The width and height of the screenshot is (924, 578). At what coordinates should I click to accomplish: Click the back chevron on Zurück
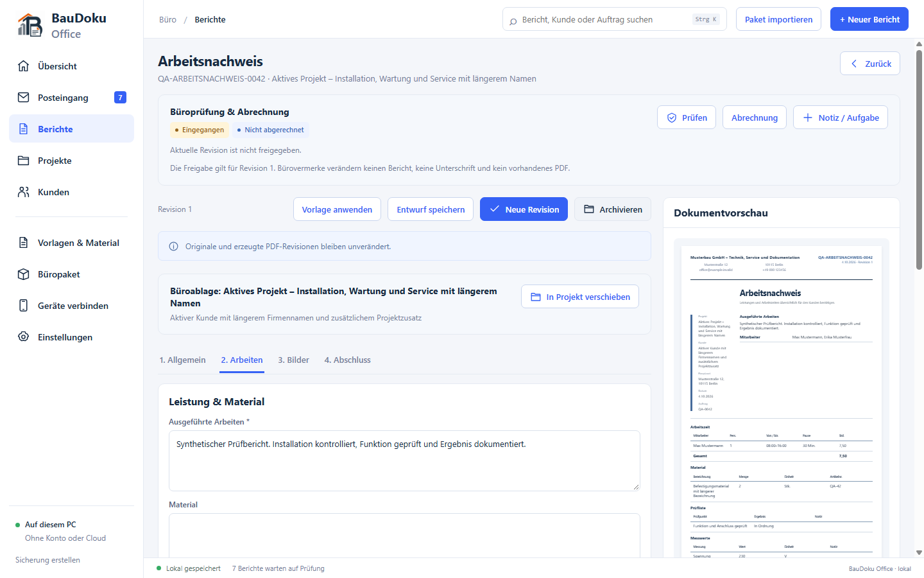point(854,64)
